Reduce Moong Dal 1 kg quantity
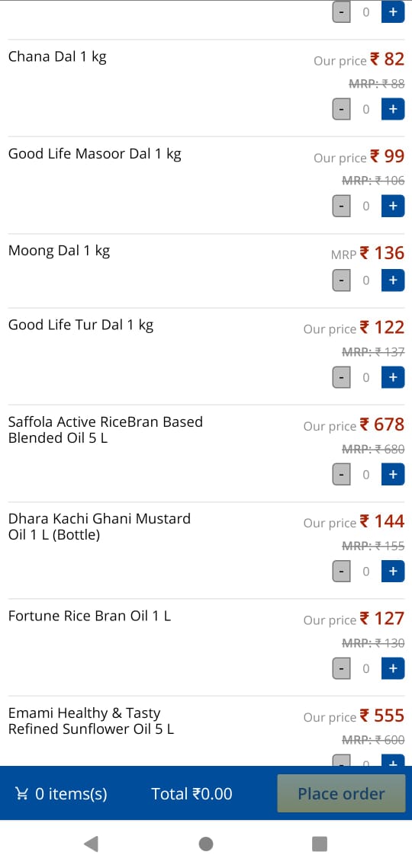This screenshot has width=412, height=868. pos(341,280)
